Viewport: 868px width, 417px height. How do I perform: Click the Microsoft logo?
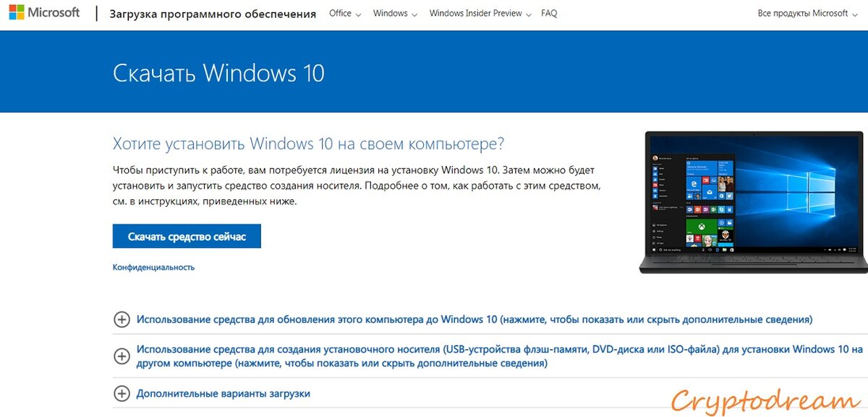(44, 13)
